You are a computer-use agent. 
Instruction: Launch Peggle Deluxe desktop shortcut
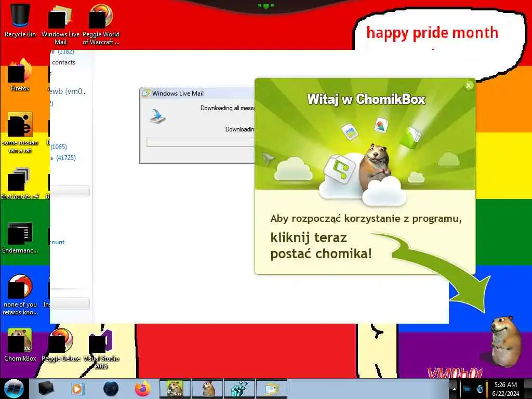pyautogui.click(x=61, y=344)
